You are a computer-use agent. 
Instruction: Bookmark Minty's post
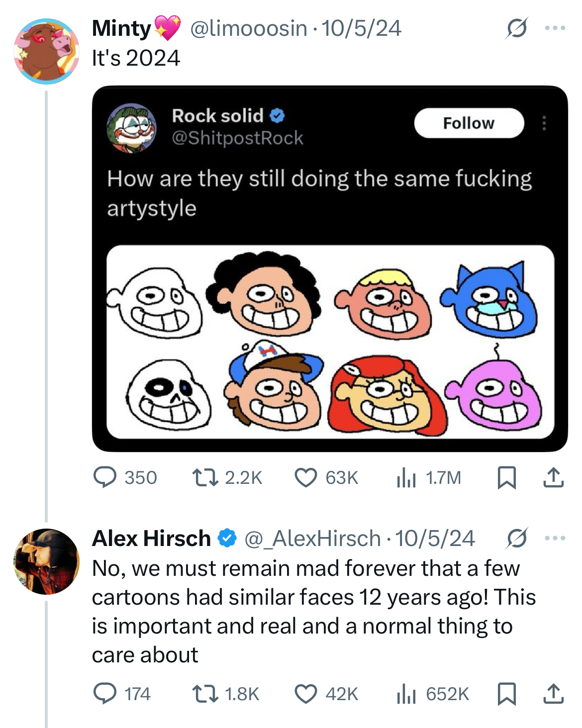point(506,477)
